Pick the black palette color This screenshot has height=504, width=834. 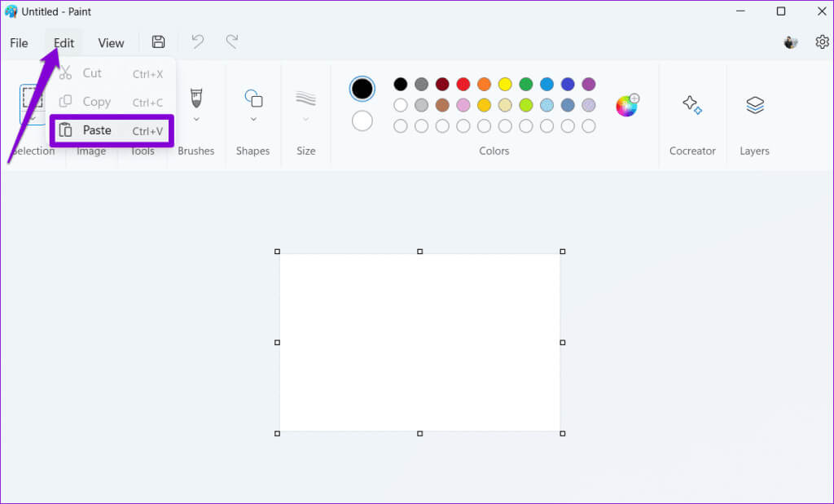[401, 84]
